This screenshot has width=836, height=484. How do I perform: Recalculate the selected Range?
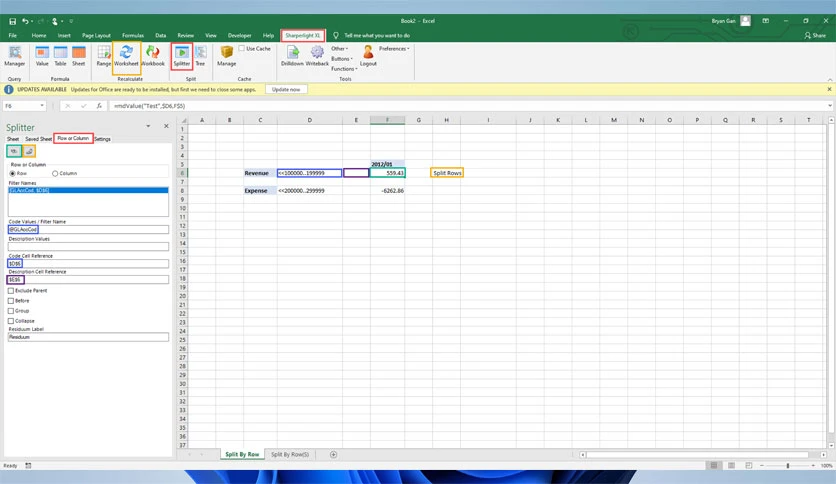[103, 55]
